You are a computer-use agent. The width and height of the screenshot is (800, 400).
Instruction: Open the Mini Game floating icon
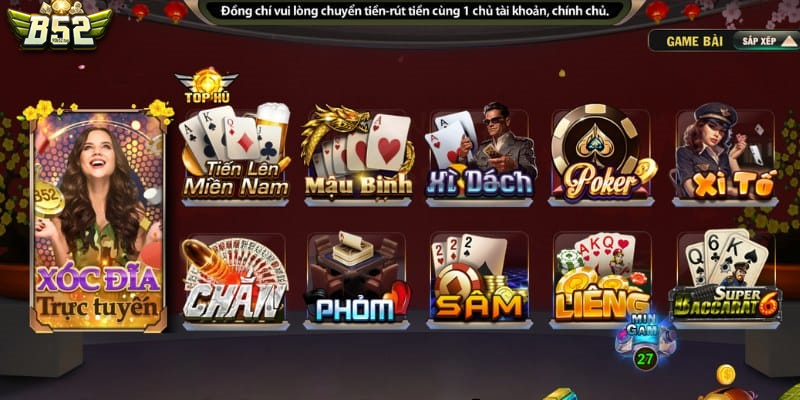(x=645, y=332)
